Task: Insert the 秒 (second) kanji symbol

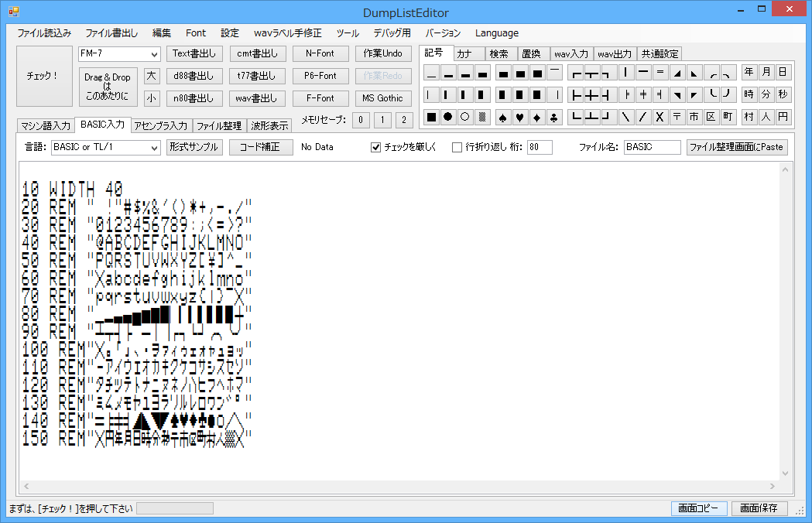Action: (783, 94)
